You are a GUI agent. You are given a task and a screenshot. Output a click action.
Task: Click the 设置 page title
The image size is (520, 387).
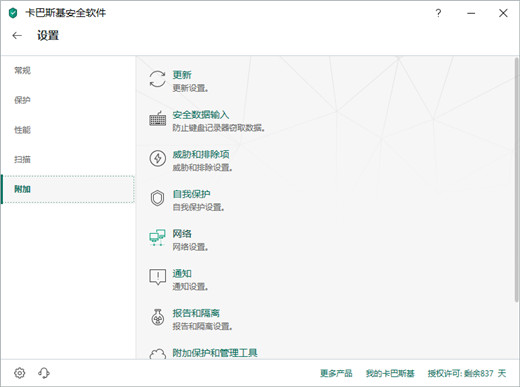point(48,35)
